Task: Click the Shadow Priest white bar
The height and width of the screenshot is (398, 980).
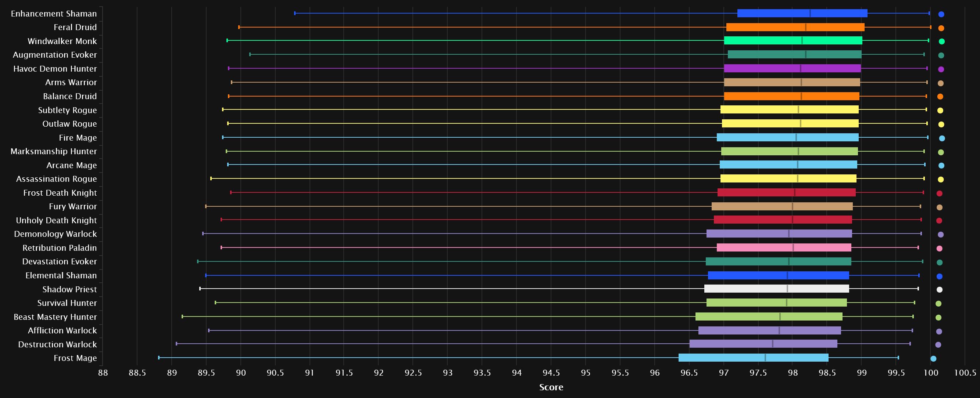Action: tap(776, 289)
